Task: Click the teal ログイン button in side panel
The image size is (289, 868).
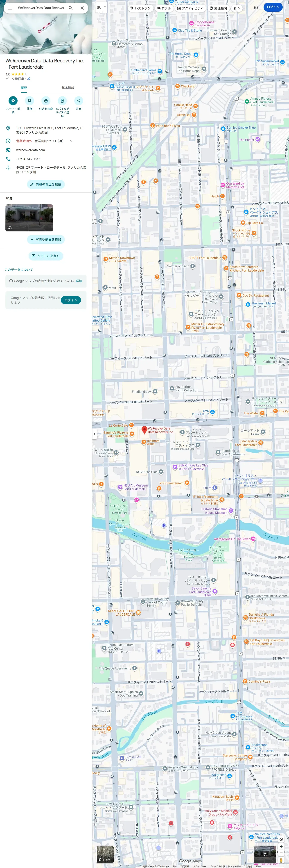Action: [x=71, y=300]
